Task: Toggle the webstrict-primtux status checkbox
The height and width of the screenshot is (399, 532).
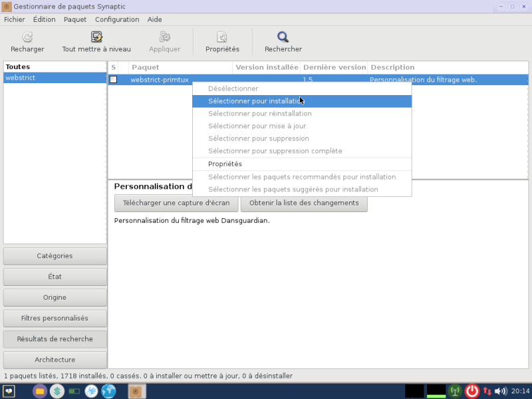Action: click(x=113, y=80)
